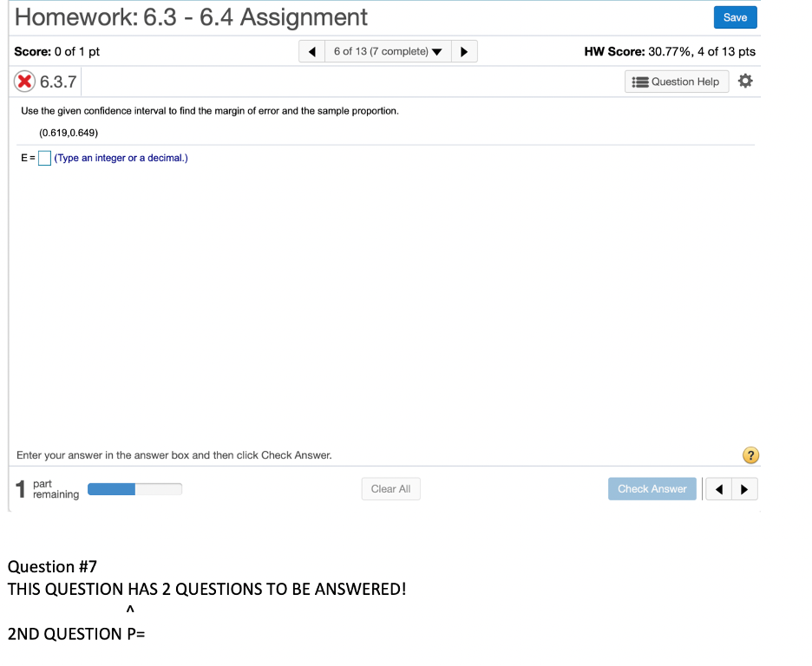The width and height of the screenshot is (812, 666).
Task: Click the blue part-remaining progress bar
Action: click(x=110, y=488)
